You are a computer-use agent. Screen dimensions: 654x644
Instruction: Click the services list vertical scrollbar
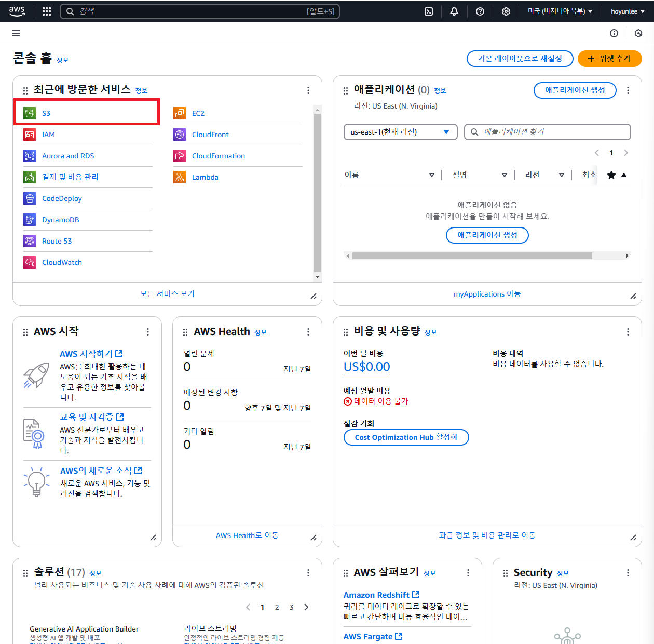317,193
